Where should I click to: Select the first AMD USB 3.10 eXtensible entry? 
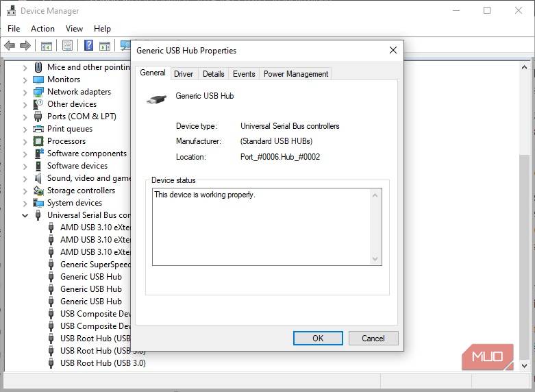(95, 228)
